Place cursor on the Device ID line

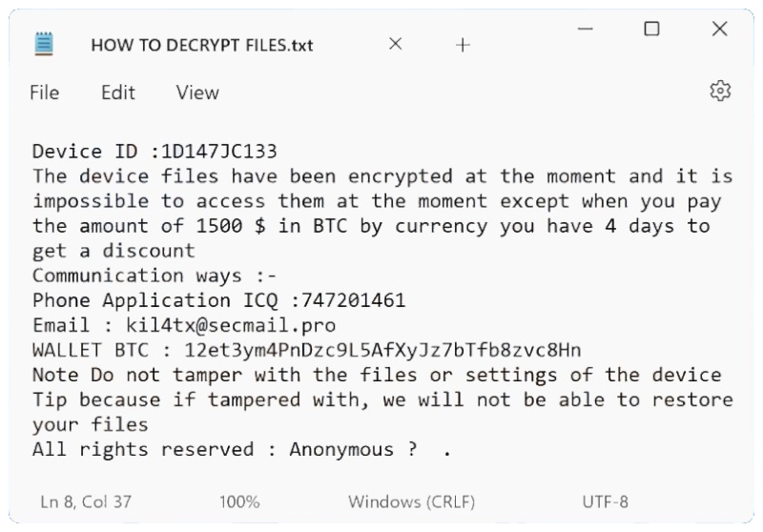tap(155, 152)
